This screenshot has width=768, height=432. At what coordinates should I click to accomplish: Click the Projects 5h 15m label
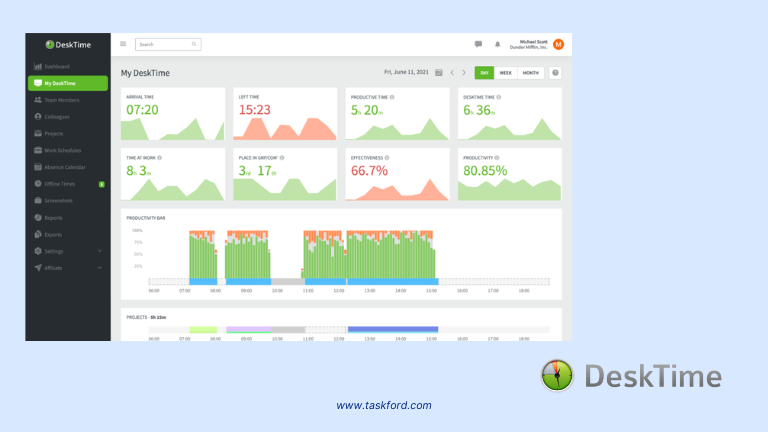coord(146,317)
